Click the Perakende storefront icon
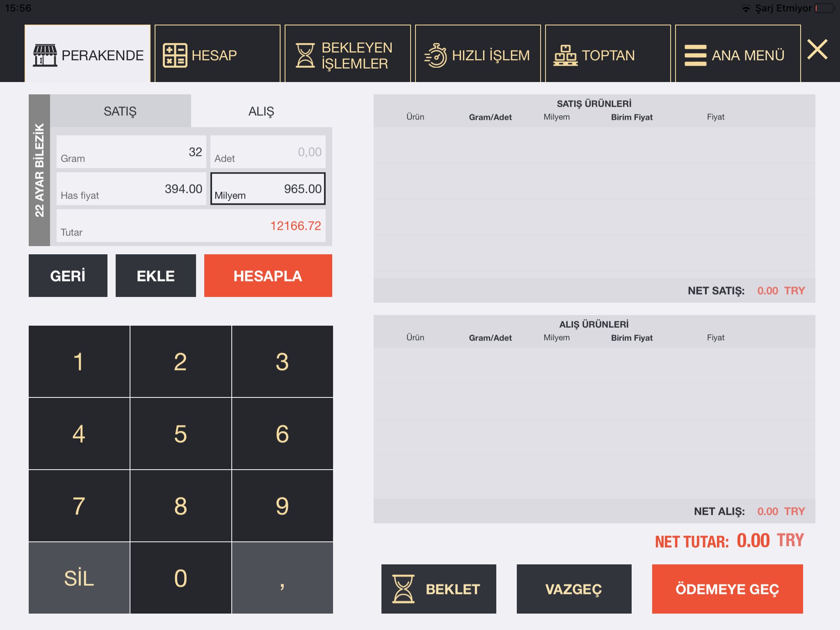The width and height of the screenshot is (840, 630). click(x=45, y=55)
